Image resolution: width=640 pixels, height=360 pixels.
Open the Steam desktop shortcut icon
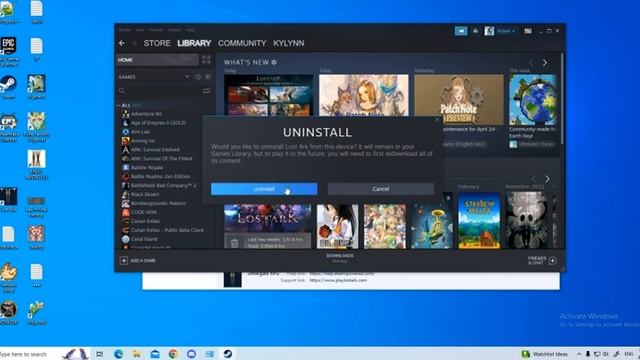tap(8, 87)
